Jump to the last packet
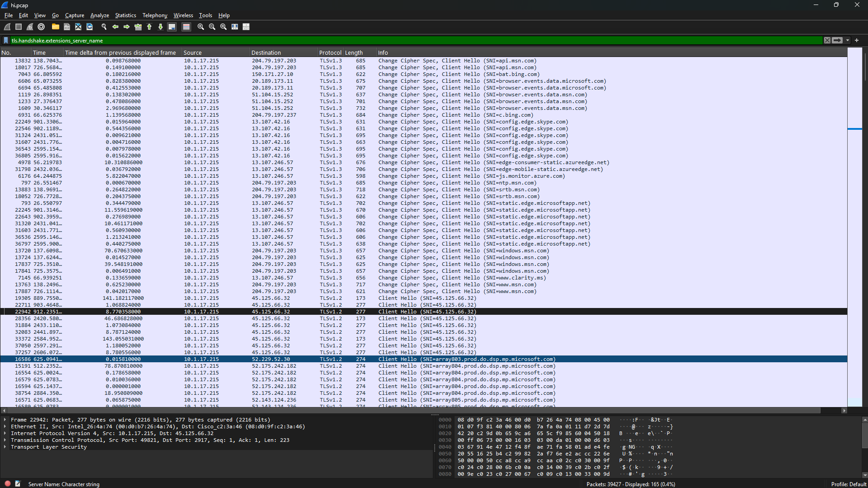Image resolution: width=868 pixels, height=488 pixels. [x=161, y=27]
